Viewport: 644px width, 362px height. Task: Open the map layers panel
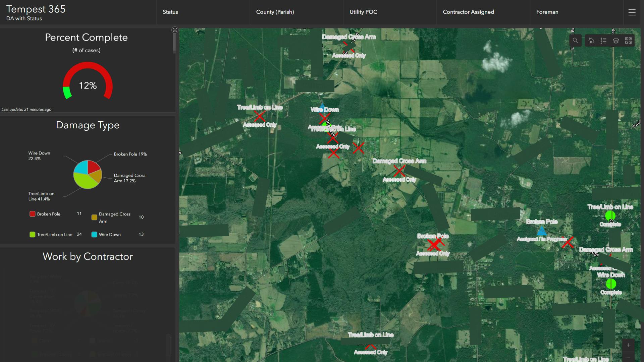pyautogui.click(x=616, y=41)
